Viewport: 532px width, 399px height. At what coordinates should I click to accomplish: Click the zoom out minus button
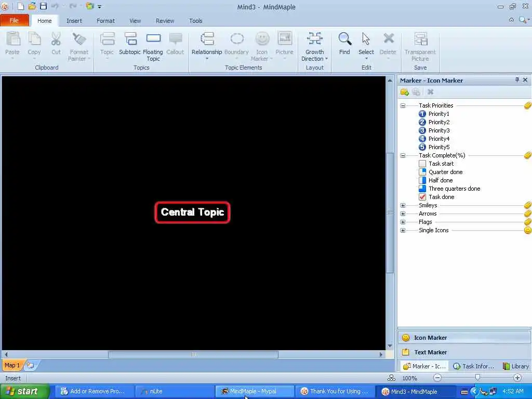(x=437, y=377)
